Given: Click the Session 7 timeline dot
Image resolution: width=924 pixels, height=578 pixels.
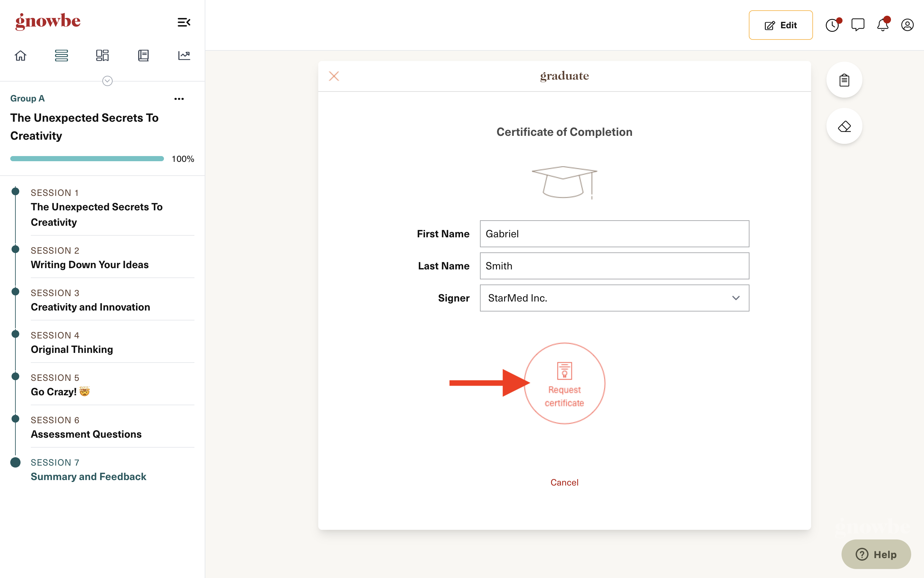Looking at the screenshot, I should tap(15, 462).
